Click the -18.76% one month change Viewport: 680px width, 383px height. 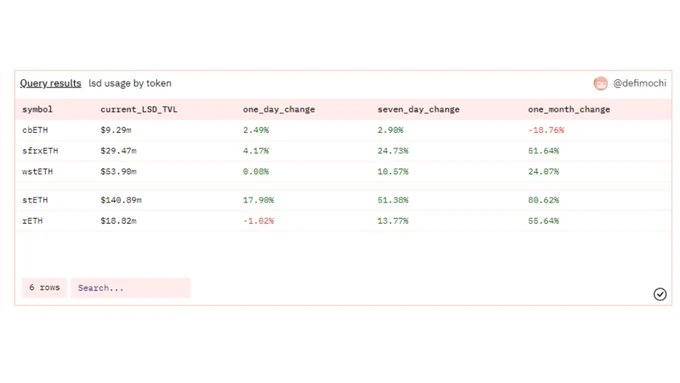(x=546, y=130)
